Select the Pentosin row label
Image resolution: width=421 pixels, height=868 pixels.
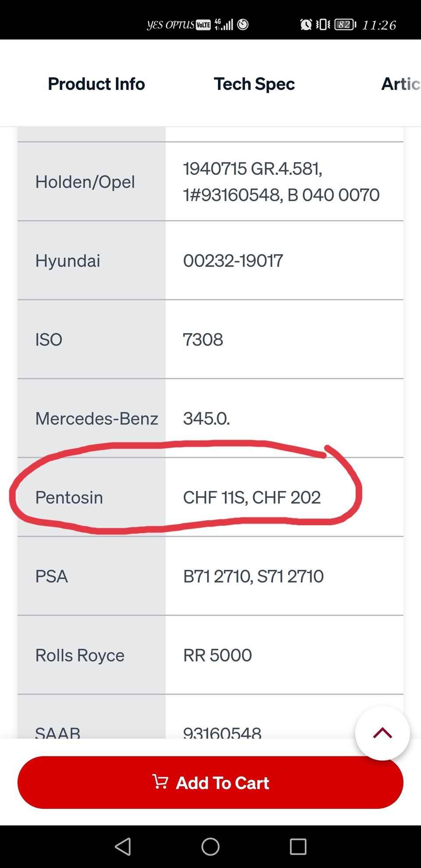point(69,498)
